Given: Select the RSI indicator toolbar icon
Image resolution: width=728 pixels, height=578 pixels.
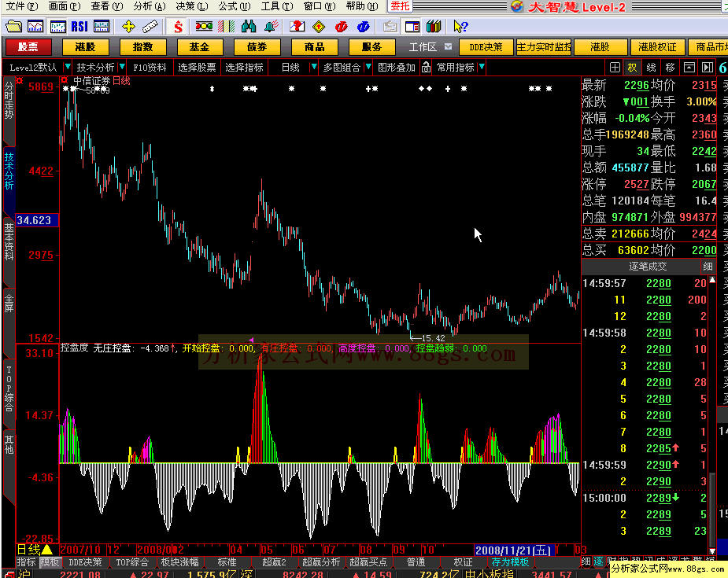Looking at the screenshot, I should point(79,26).
